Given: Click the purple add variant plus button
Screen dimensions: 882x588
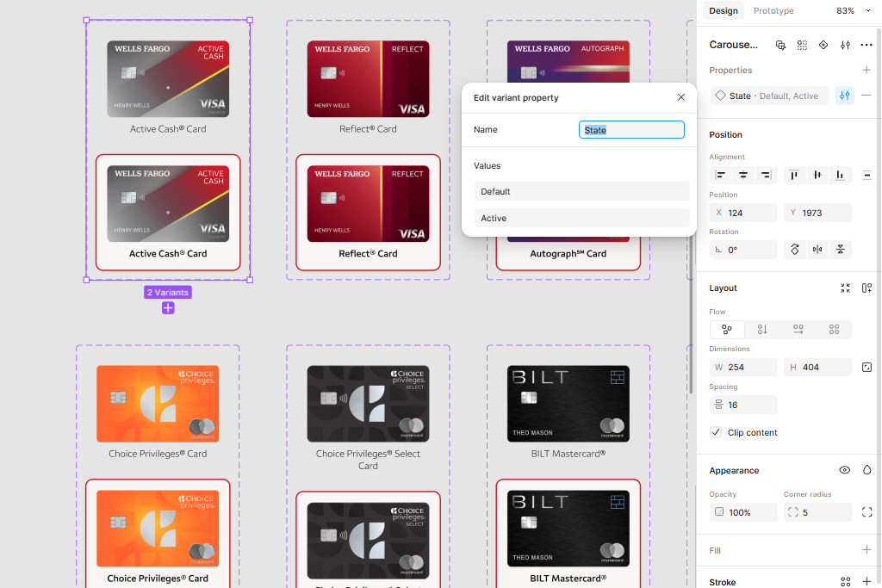Looking at the screenshot, I should click(x=168, y=308).
